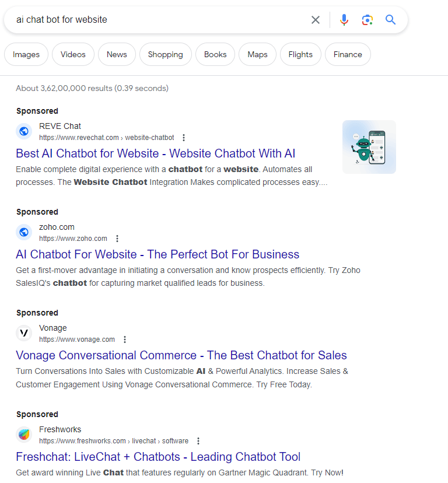Image resolution: width=448 pixels, height=483 pixels.
Task: Open the Maps results tab
Action: [x=257, y=54]
